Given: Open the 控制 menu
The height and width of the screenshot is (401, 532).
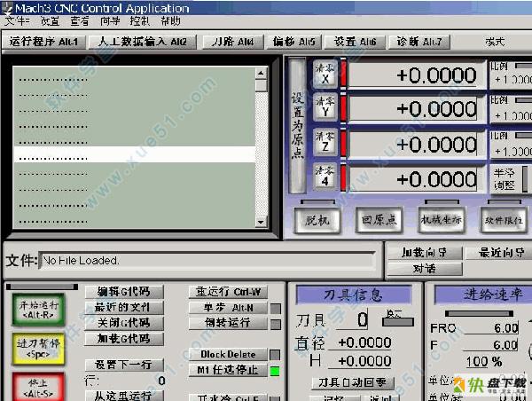Looking at the screenshot, I should click(140, 21).
